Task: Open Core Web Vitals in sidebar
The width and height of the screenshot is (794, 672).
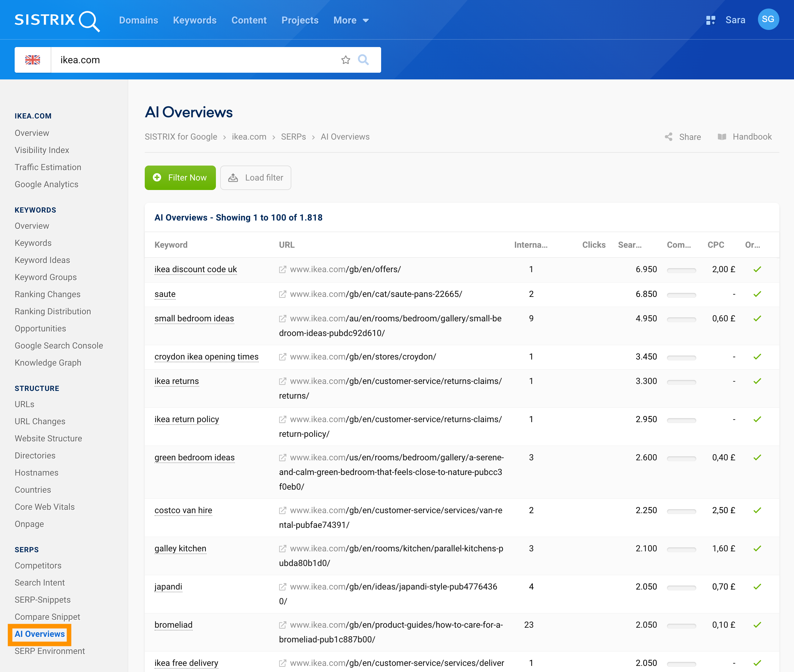Action: click(x=45, y=507)
